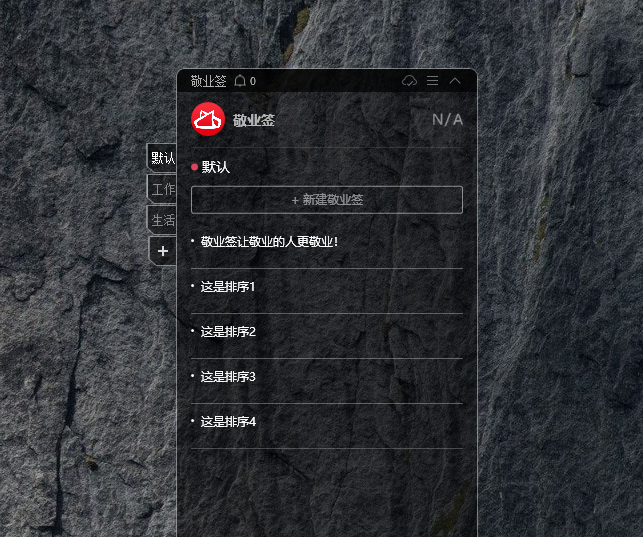Click the 敬业签 title in the header bar

[x=208, y=81]
